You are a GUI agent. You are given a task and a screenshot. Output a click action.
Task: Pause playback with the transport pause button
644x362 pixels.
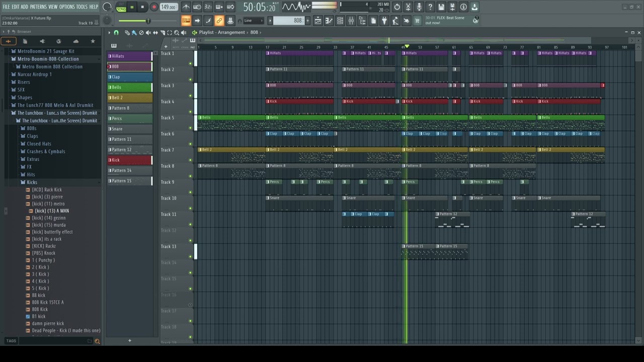(x=132, y=7)
